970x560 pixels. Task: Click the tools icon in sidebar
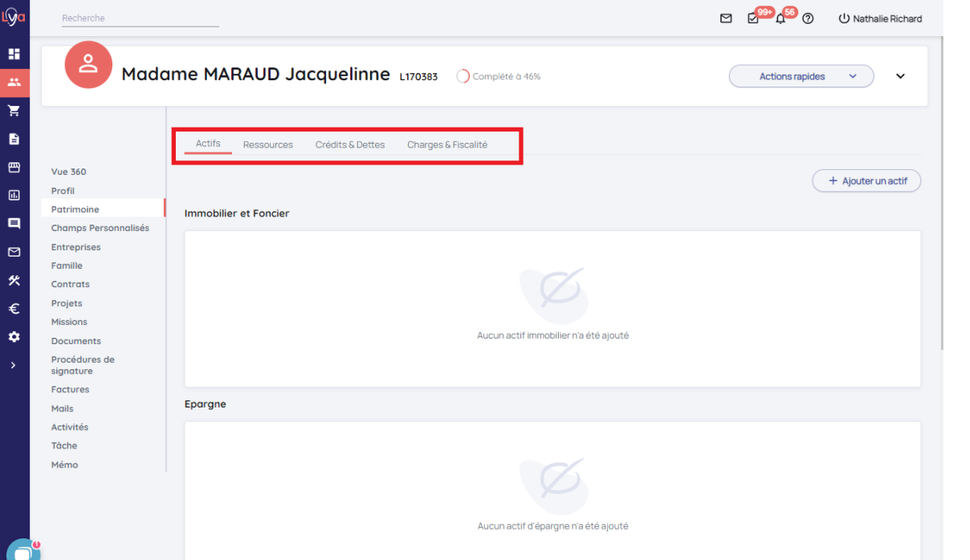(x=14, y=281)
